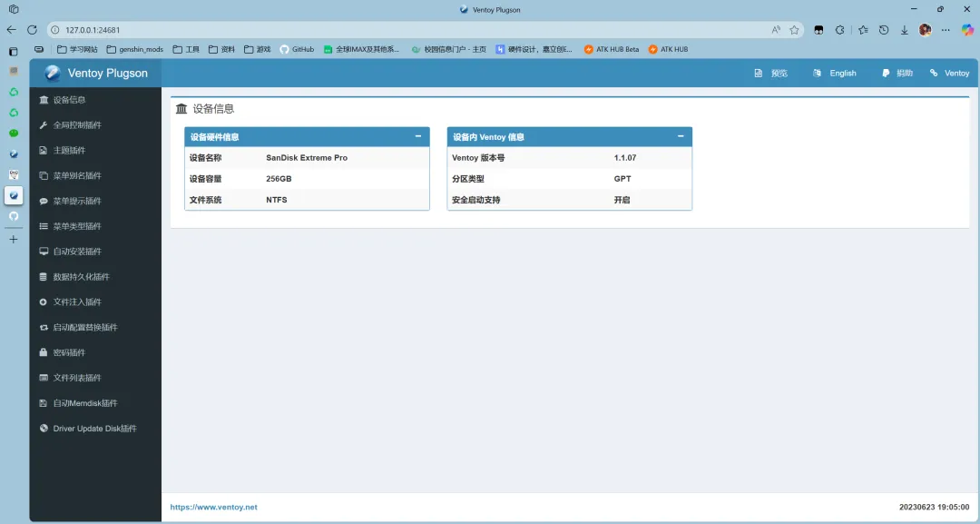Collapse the 设备硬件信息 panel
Viewport: 980px width, 524px height.
[418, 136]
